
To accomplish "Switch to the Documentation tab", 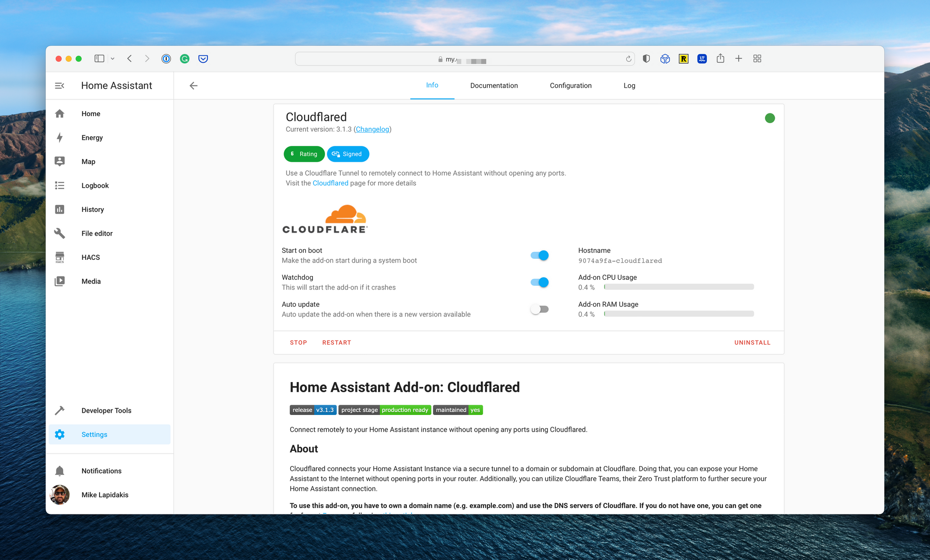I will 493,85.
